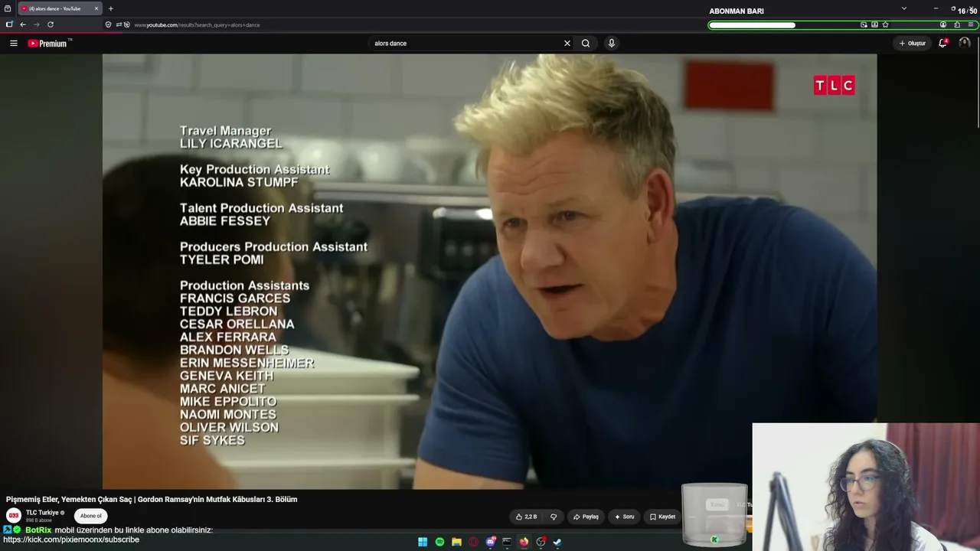Select the alors dance YouTube tab
Screen dimensions: 980x551
point(60,8)
